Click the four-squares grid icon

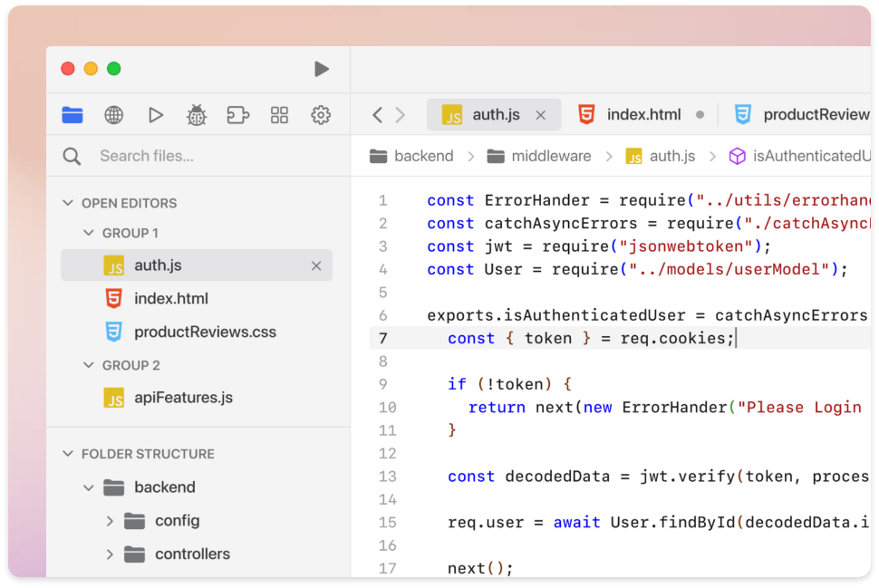(x=279, y=115)
